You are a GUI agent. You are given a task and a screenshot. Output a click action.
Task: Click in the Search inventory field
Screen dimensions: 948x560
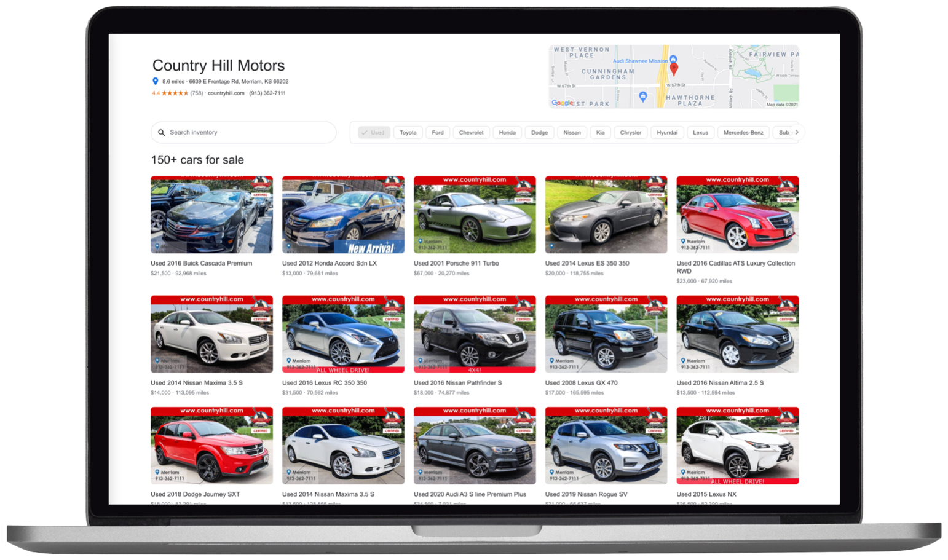[x=243, y=132]
